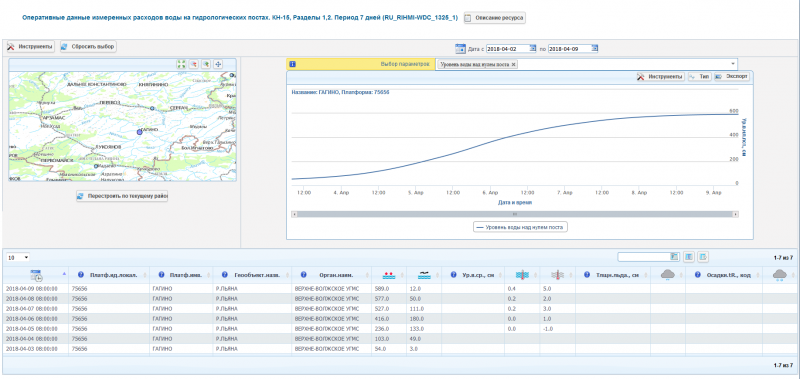Click chart scrollbar right arrow
800x379 pixels.
[x=735, y=214]
